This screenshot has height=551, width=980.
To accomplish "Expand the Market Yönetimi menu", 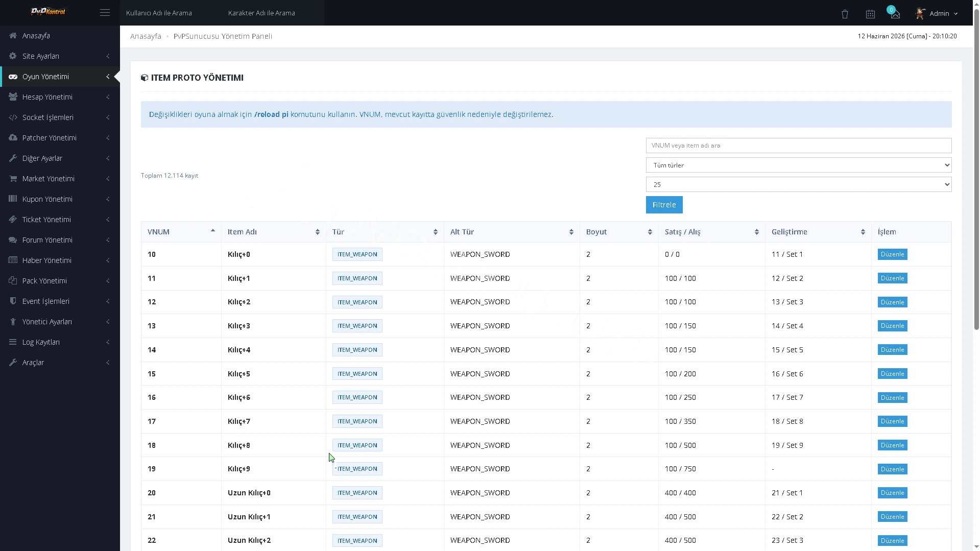I will click(x=60, y=179).
